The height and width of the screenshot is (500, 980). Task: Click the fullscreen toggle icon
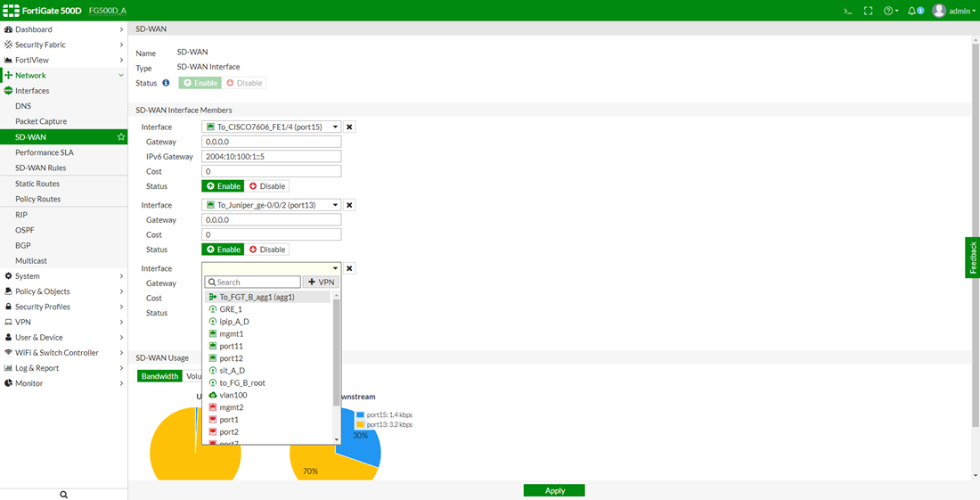pos(869,11)
